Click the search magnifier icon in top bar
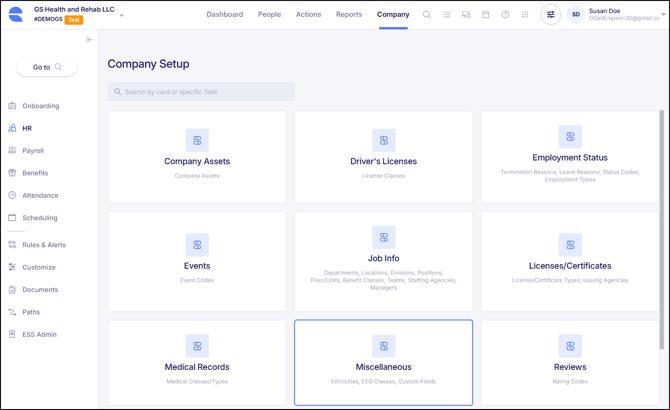The image size is (670, 410). 427,15
